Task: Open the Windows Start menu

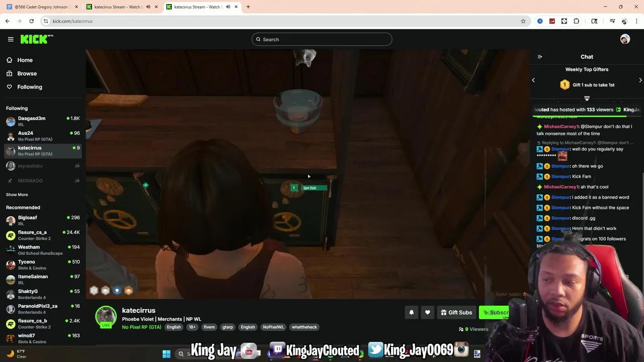Action: (x=167, y=353)
